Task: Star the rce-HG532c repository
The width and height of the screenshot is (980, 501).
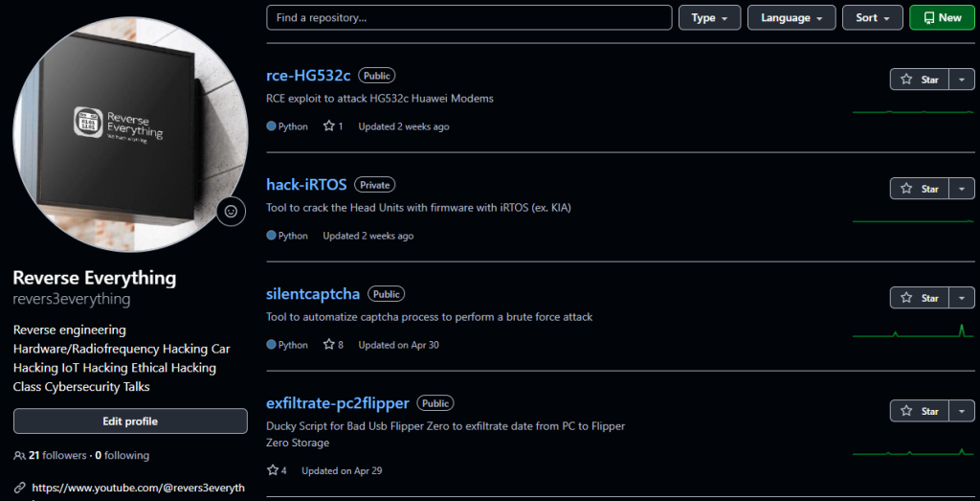Action: tap(919, 80)
